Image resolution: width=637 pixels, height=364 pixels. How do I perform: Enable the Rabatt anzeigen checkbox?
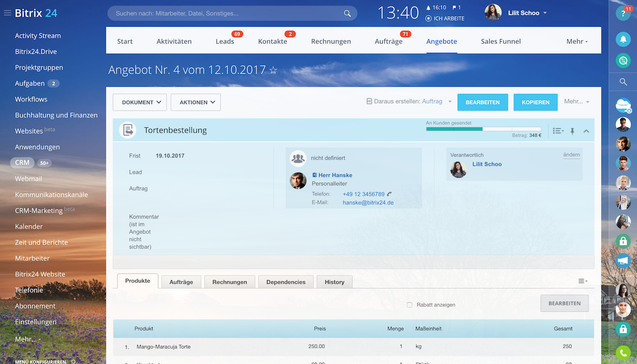tap(409, 305)
